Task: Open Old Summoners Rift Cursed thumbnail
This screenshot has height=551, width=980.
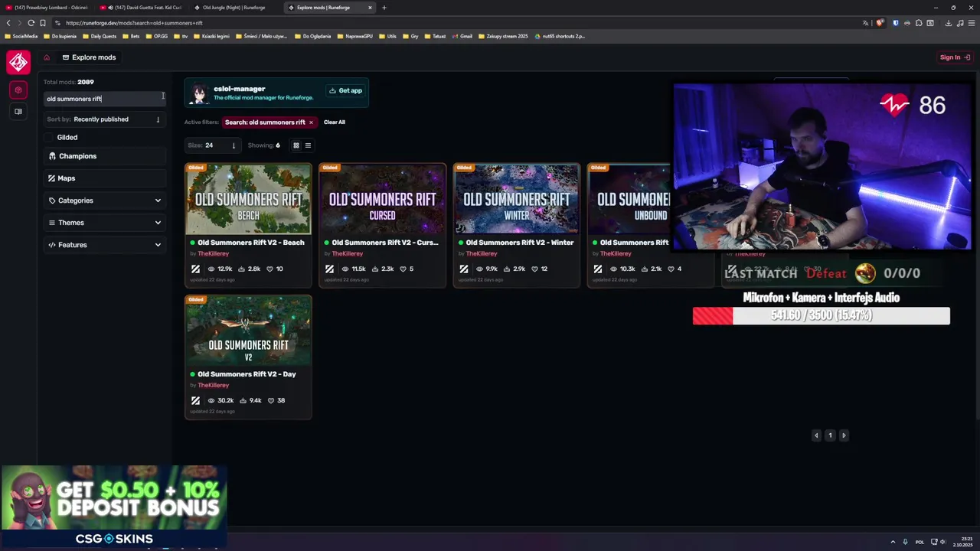Action: pos(382,199)
